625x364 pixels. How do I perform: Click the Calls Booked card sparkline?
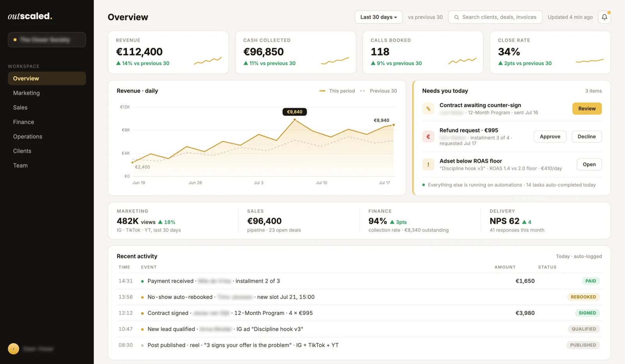pos(462,60)
